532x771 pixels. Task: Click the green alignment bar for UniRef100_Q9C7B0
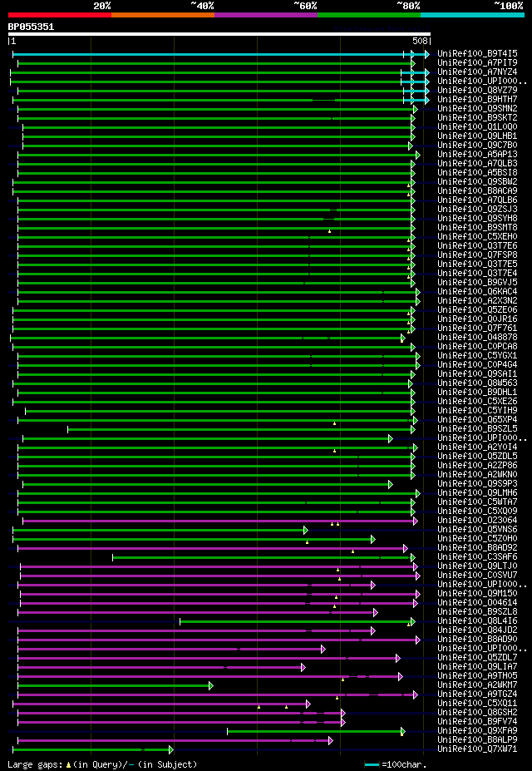point(216,146)
